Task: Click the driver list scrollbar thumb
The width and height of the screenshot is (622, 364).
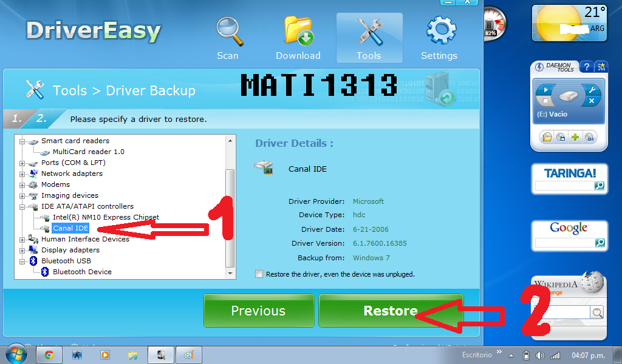Action: [x=230, y=218]
